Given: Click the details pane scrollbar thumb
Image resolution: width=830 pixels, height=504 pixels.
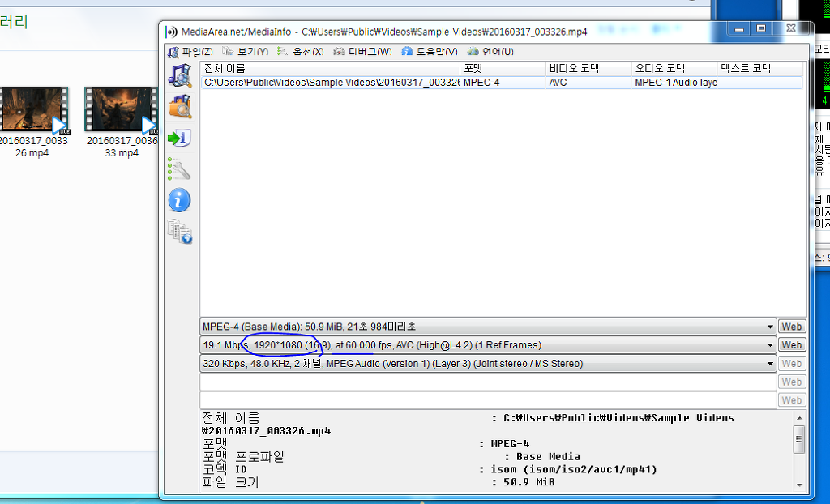Looking at the screenshot, I should [x=799, y=439].
